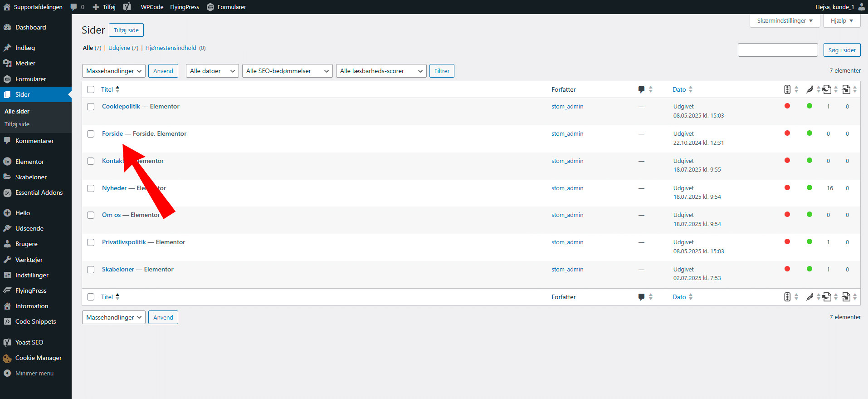Open Brugere users menu
Screen dimensions: 868x399
point(26,244)
